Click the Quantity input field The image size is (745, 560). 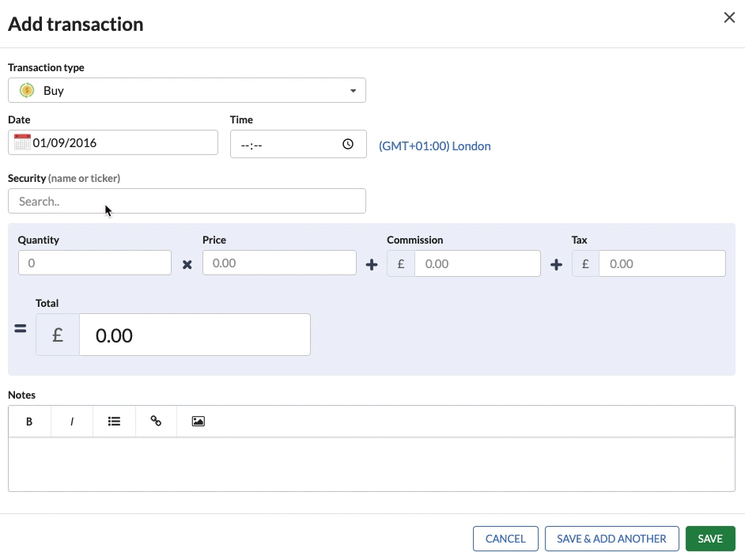[95, 263]
